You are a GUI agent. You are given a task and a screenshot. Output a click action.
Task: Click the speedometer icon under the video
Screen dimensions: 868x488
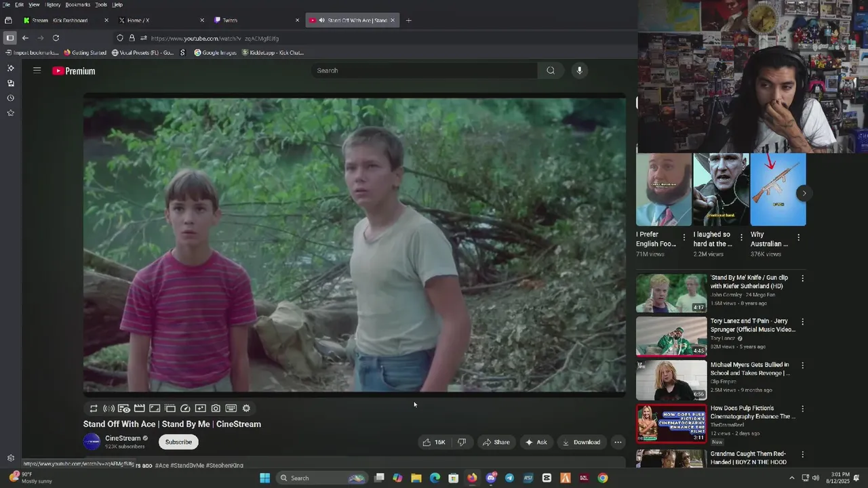pyautogui.click(x=185, y=409)
